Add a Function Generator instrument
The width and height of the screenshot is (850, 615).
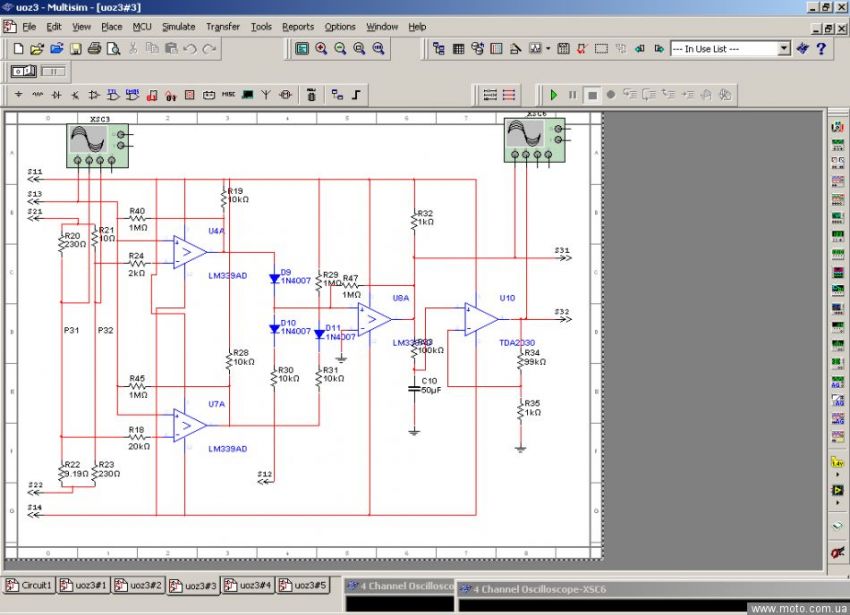[838, 145]
